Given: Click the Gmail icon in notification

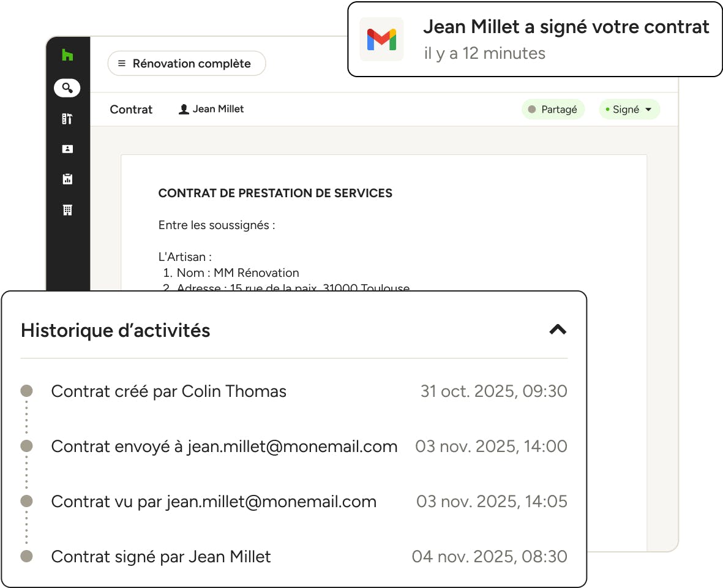Looking at the screenshot, I should (381, 40).
